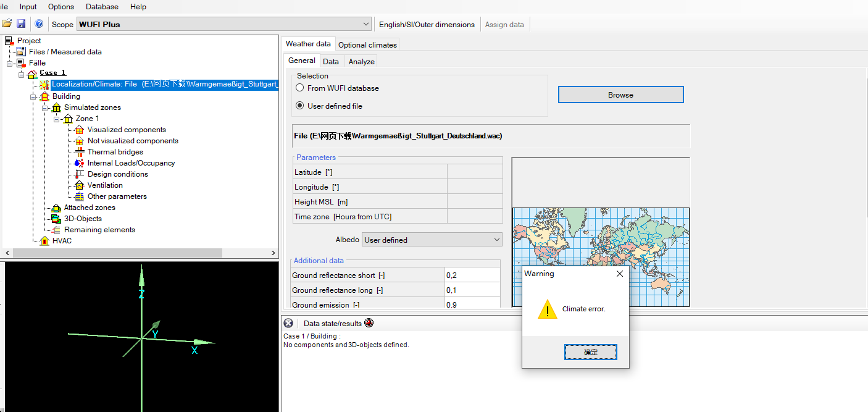
Task: Select Thermal bridges icon in tree
Action: (79, 152)
